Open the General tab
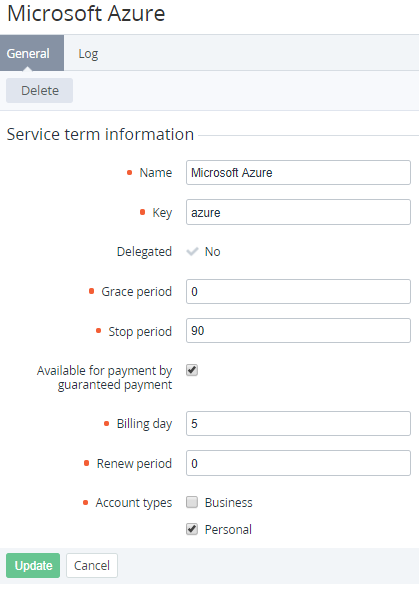419x589 pixels. [x=28, y=53]
